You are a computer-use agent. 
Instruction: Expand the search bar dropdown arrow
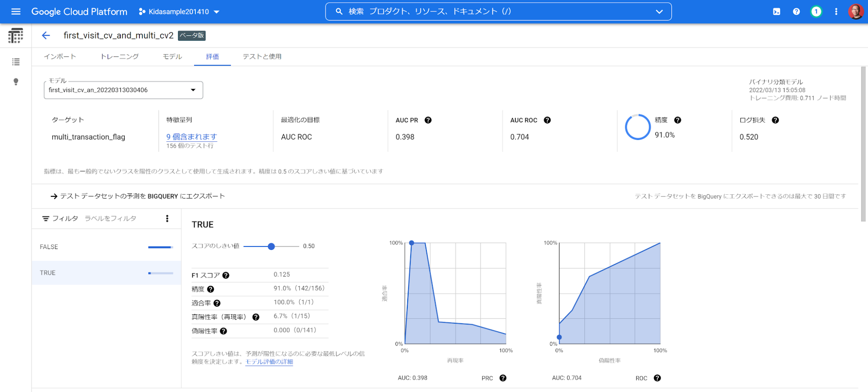pyautogui.click(x=659, y=12)
